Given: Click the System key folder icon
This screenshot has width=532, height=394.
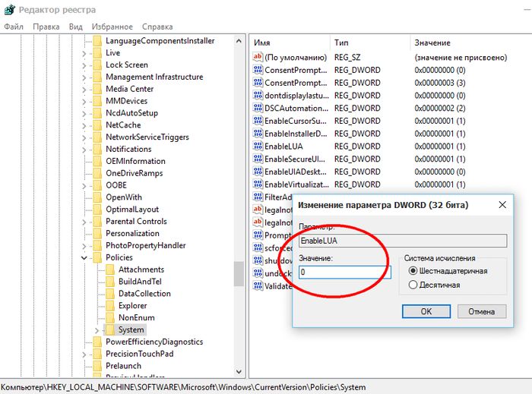Looking at the screenshot, I should point(109,330).
